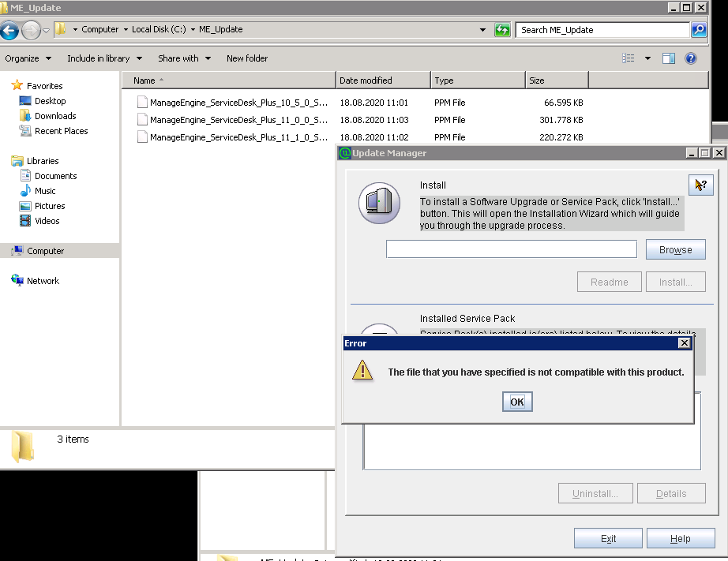Open the Share with menu
Viewport: 728px width, 561px height.
[x=184, y=58]
